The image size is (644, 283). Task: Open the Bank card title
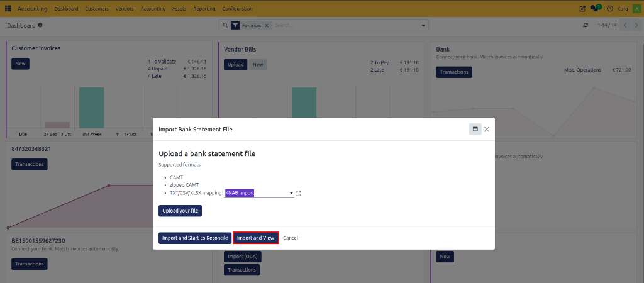443,49
